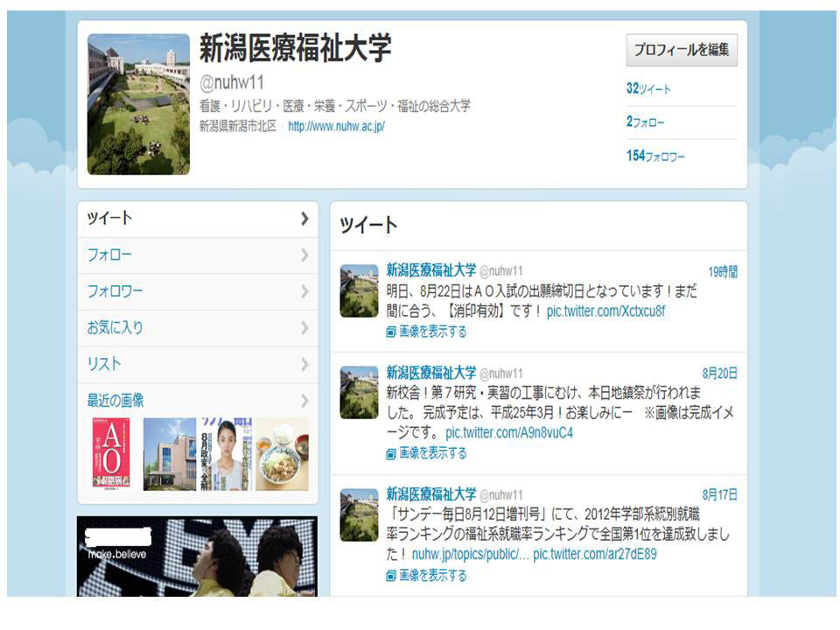
Task: Click the avatar beside the 8月20日 tweet
Action: point(359,392)
